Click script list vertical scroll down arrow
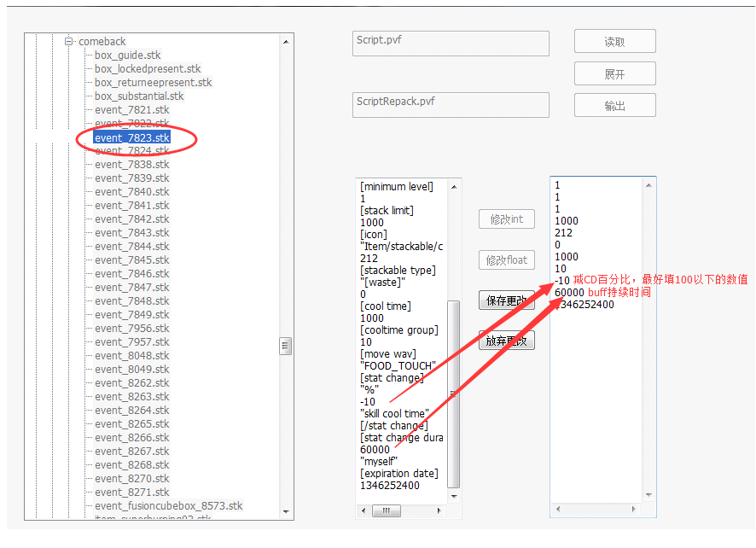Image resolution: width=756 pixels, height=548 pixels. (455, 495)
